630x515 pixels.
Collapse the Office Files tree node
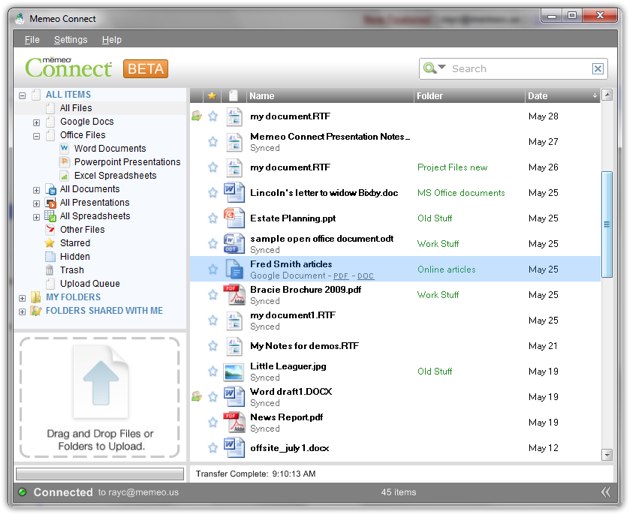pyautogui.click(x=36, y=136)
